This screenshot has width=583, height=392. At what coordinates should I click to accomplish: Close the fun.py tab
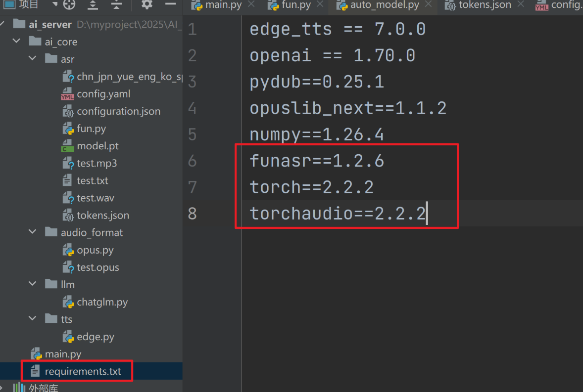(320, 4)
